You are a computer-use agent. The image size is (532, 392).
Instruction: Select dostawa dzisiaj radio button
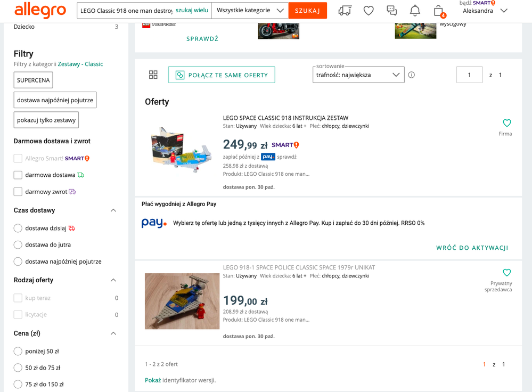point(18,228)
